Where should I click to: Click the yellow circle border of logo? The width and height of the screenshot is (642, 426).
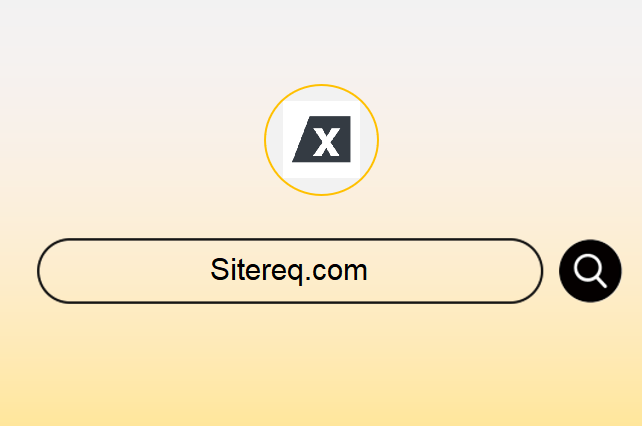tap(321, 85)
